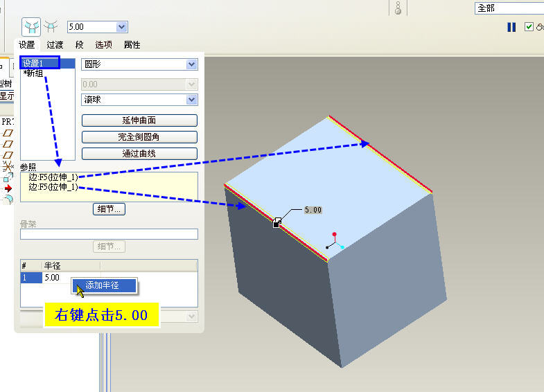Click the 半径 column header
Image resolution: width=544 pixels, height=392 pixels.
coord(71,266)
